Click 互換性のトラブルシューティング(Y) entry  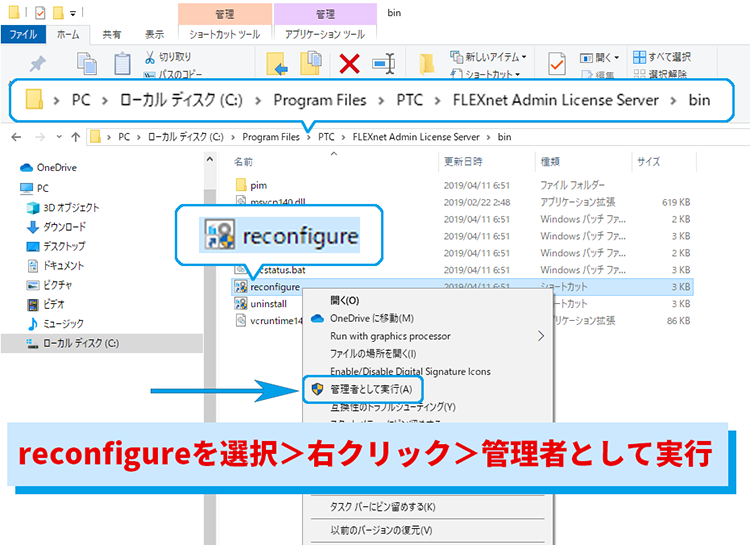tap(393, 407)
